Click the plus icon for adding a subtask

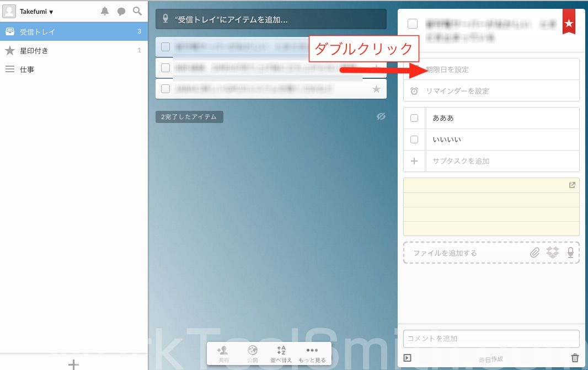click(414, 161)
